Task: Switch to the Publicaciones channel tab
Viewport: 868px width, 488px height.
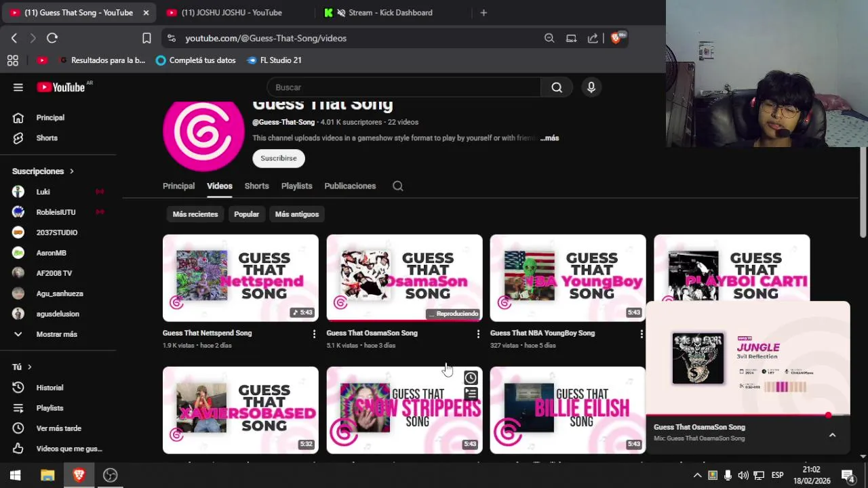Action: tap(350, 186)
